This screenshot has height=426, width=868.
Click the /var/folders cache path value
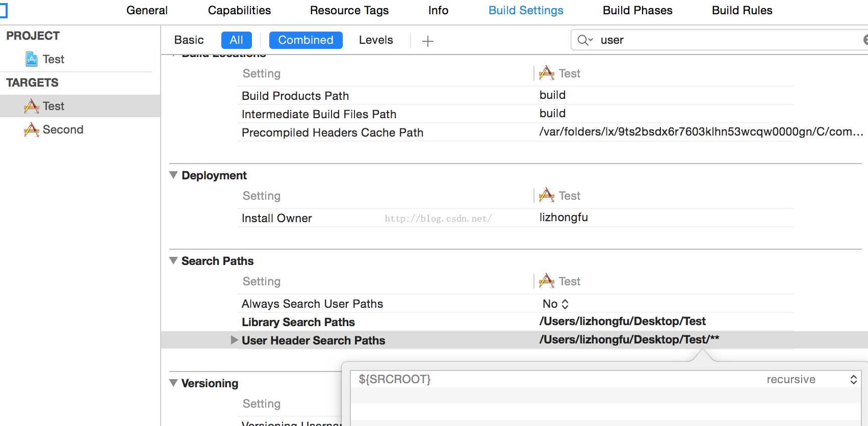(701, 131)
